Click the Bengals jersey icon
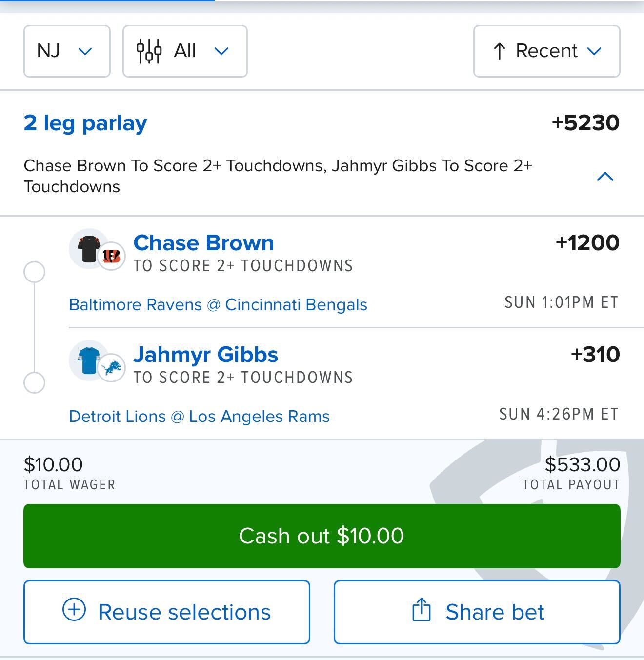This screenshot has height=660, width=644. coord(90,248)
